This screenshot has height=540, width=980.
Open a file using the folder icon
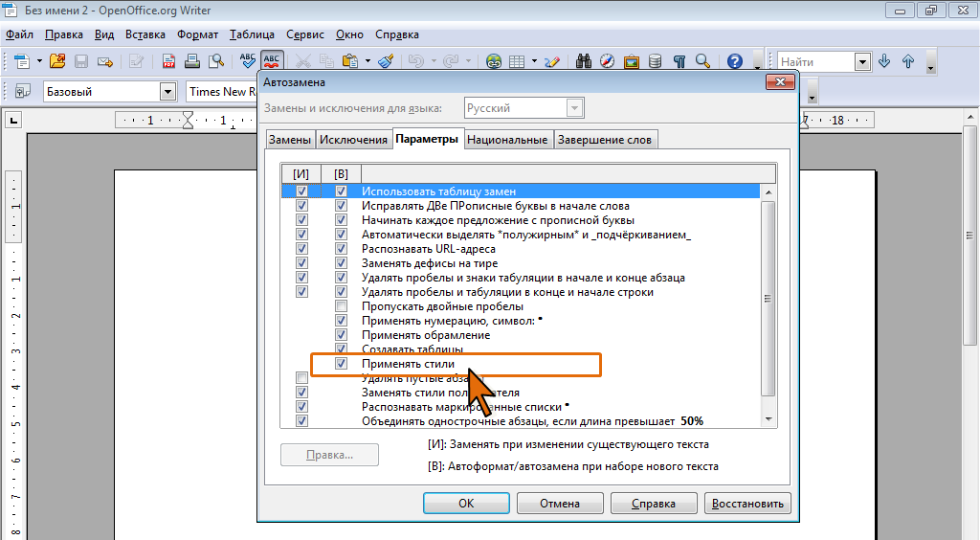coord(57,61)
